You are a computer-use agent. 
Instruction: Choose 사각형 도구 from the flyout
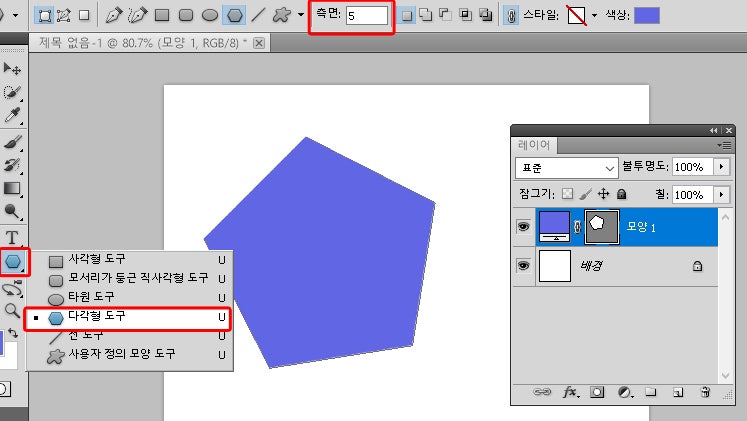coord(129,260)
